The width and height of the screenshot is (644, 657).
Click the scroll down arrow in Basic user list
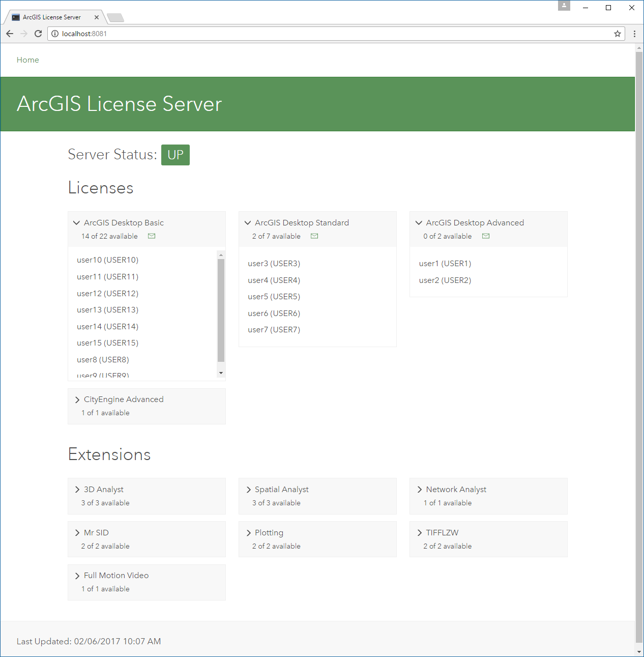click(221, 373)
